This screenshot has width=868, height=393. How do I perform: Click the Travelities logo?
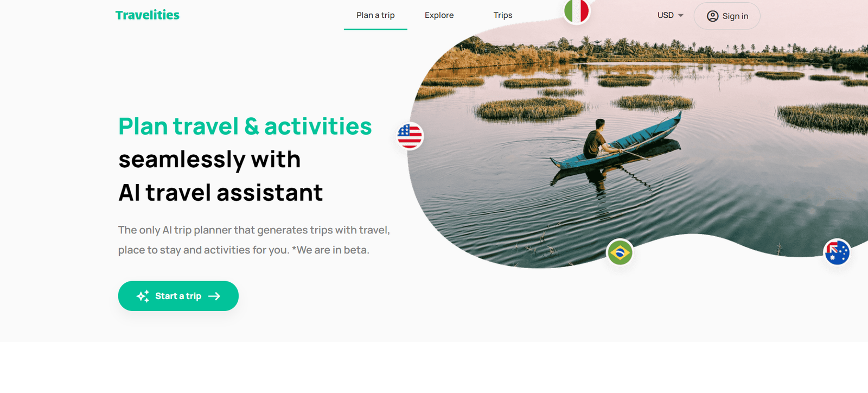click(147, 15)
